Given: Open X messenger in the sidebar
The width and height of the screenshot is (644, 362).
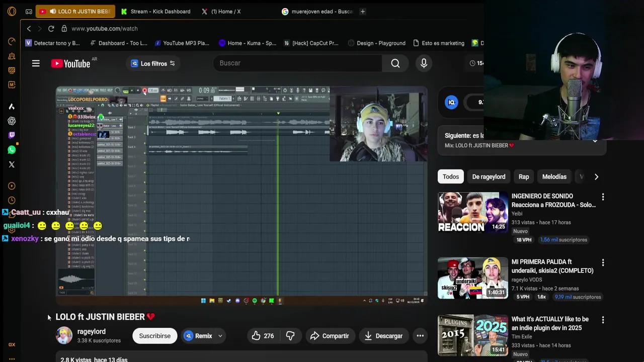Looking at the screenshot, I should [12, 164].
